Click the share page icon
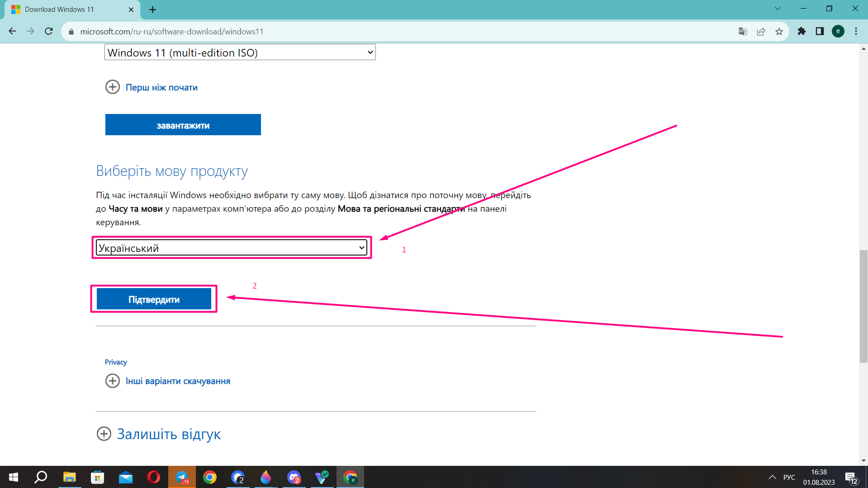 (761, 31)
